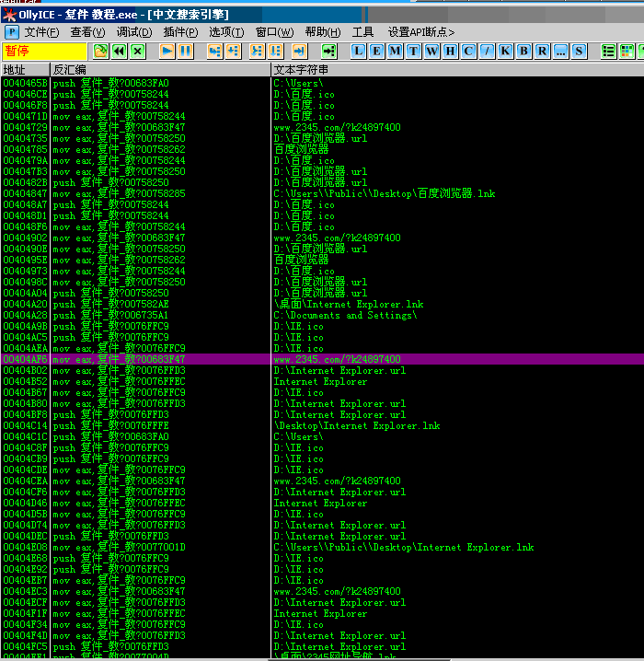The width and height of the screenshot is (644, 661).
Task: Click the 文本字符串 column header
Action: (x=457, y=70)
